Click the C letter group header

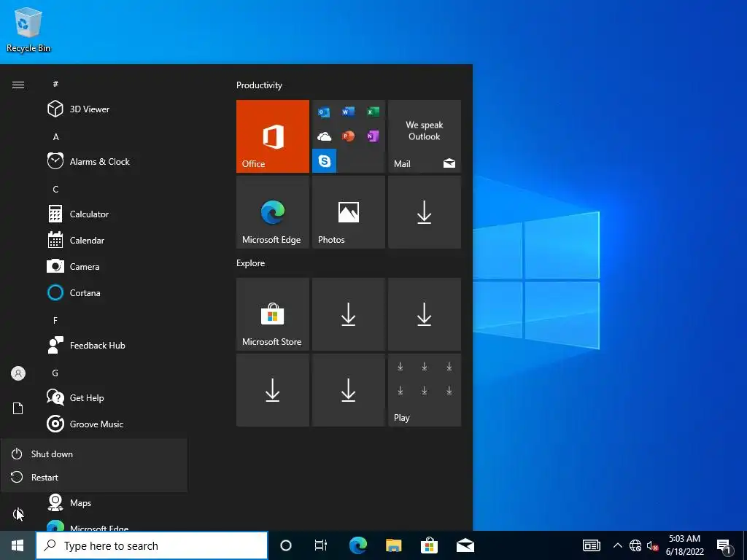click(55, 189)
